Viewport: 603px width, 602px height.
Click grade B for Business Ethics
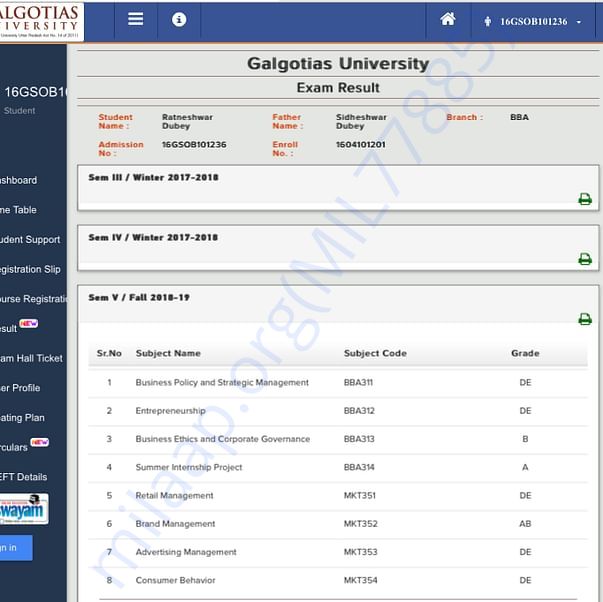coord(525,439)
